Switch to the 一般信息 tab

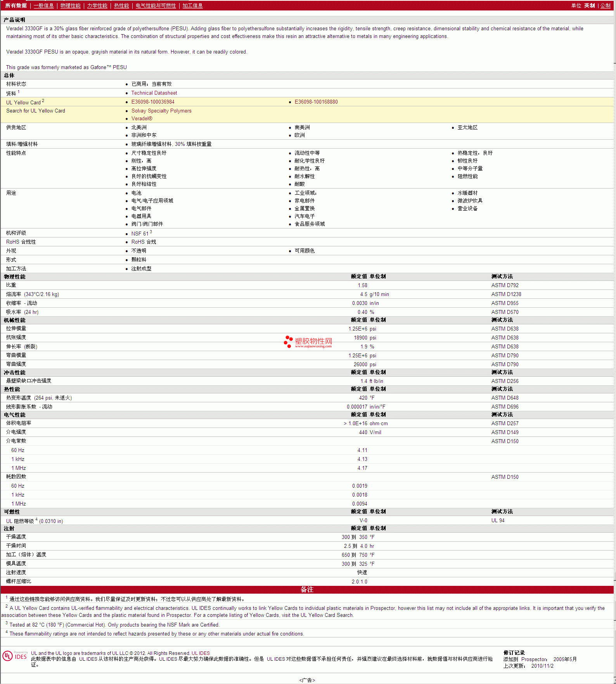(43, 5)
